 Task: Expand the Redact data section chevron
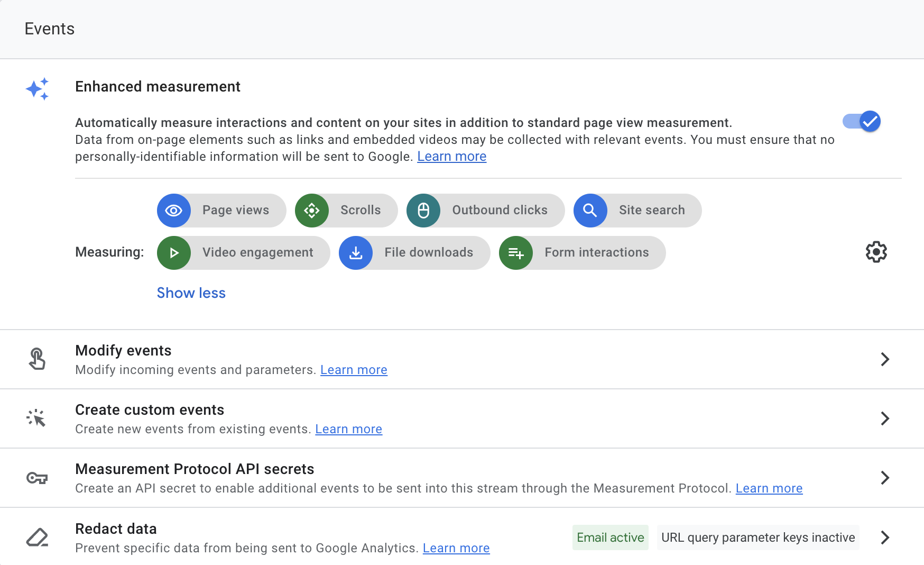coord(885,537)
